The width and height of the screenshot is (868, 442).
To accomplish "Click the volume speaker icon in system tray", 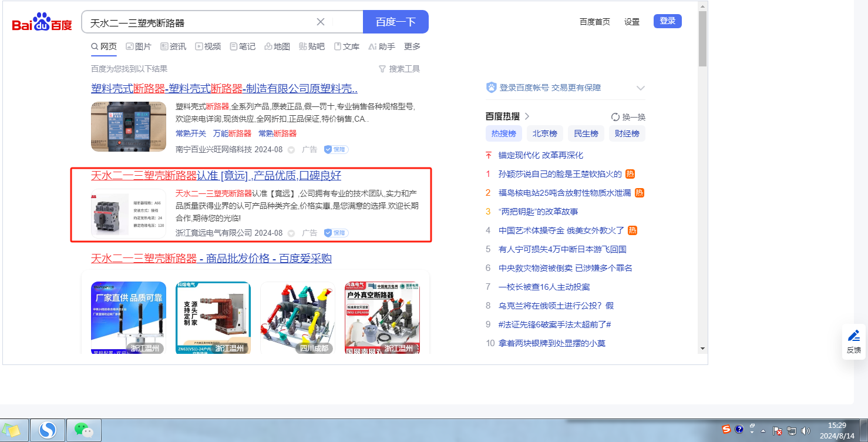I will 805,430.
